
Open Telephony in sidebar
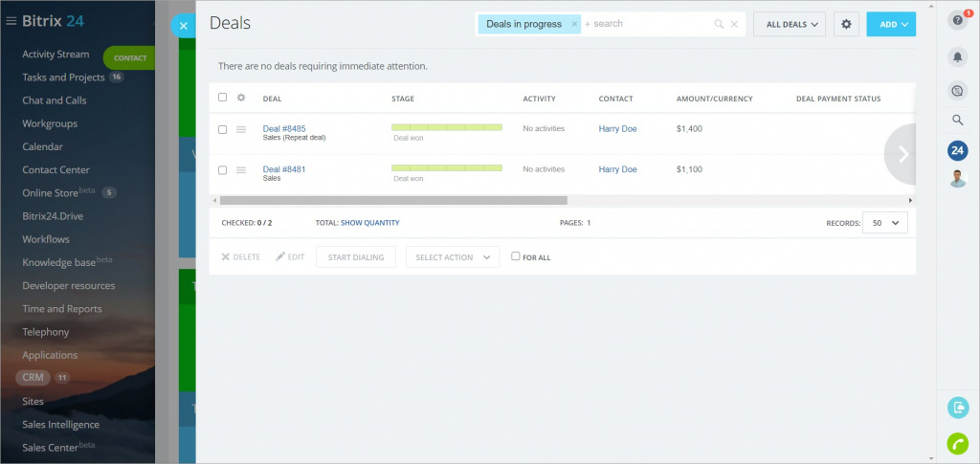46,332
